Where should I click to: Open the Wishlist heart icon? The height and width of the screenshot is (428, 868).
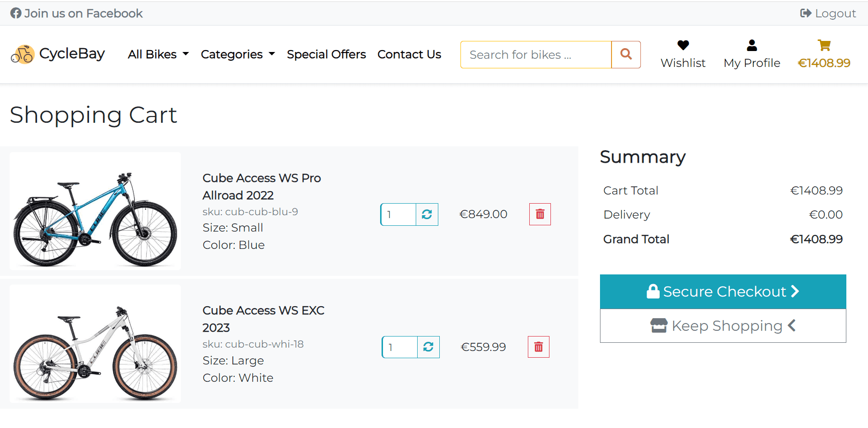[x=683, y=46]
